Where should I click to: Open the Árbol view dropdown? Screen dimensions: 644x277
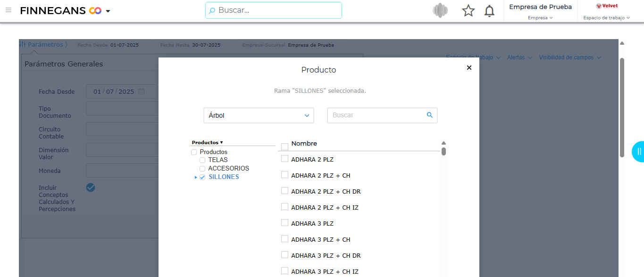[x=259, y=115]
